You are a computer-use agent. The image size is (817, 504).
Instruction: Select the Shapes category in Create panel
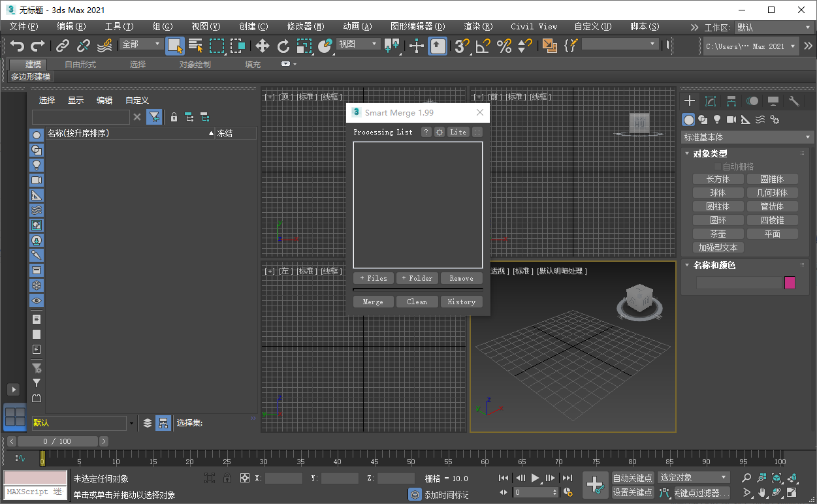704,119
